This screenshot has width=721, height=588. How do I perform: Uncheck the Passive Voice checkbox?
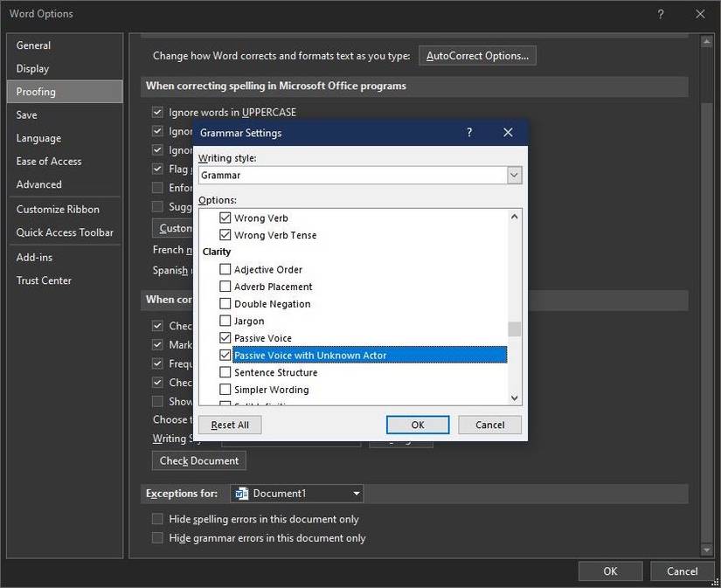click(x=225, y=338)
